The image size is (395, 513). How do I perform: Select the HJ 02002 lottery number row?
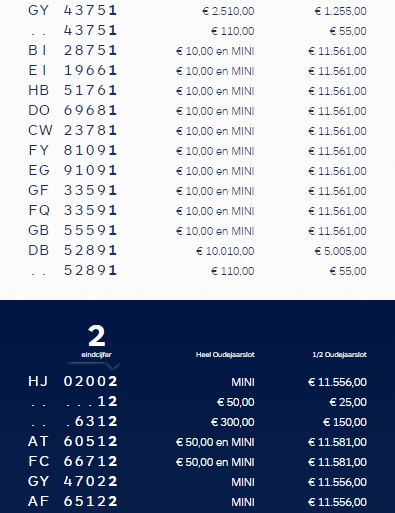coord(197,382)
